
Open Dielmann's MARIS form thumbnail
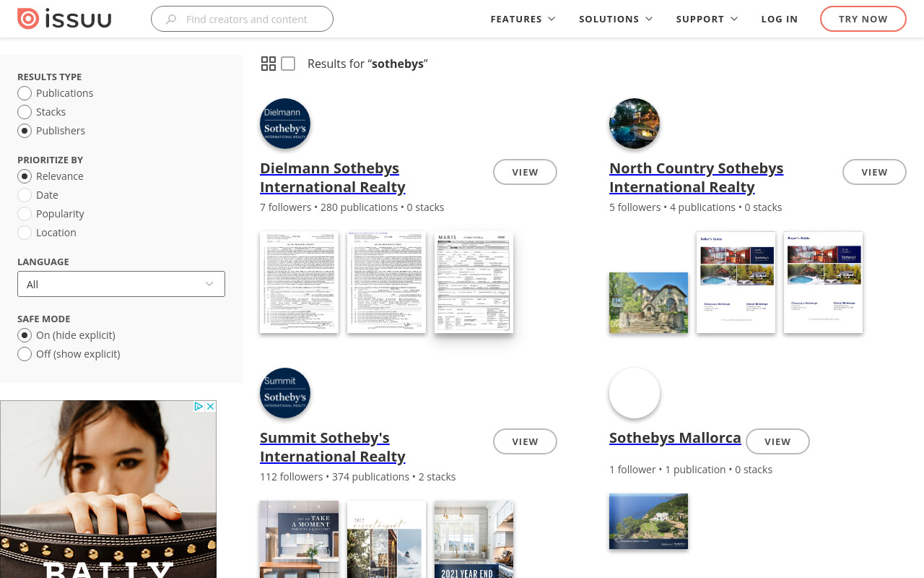click(x=474, y=282)
